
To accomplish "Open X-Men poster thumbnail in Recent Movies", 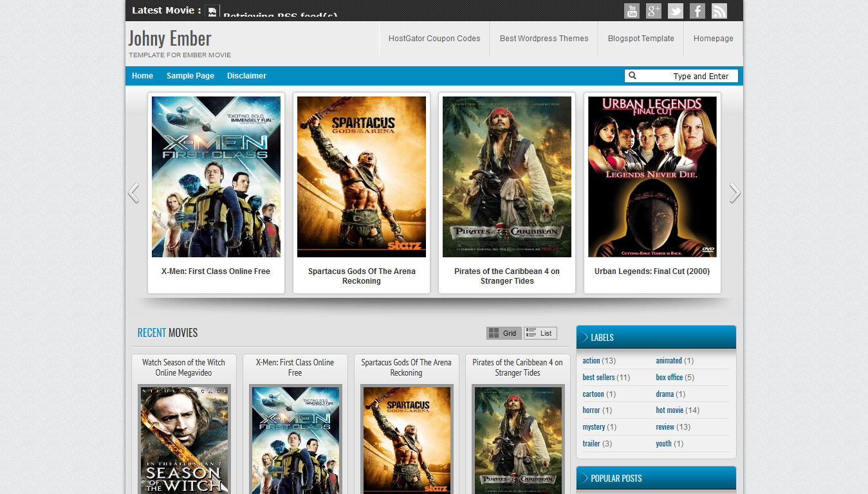I will pyautogui.click(x=295, y=441).
